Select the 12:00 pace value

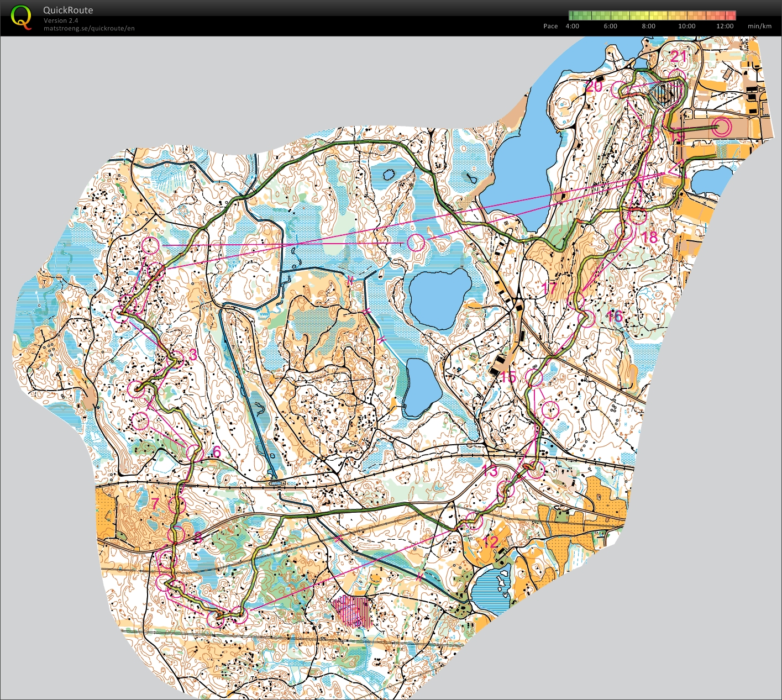tap(725, 26)
